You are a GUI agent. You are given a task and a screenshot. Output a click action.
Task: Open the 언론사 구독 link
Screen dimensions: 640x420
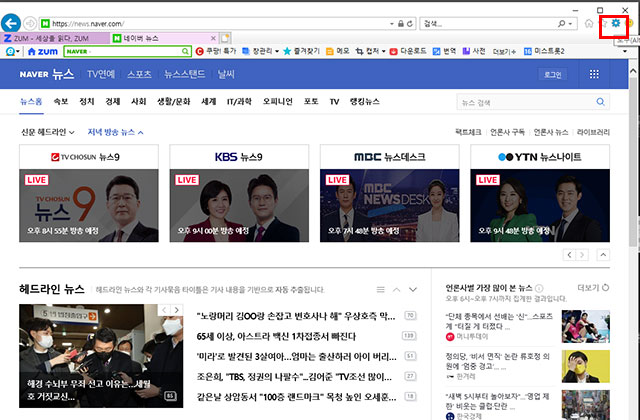(x=507, y=132)
